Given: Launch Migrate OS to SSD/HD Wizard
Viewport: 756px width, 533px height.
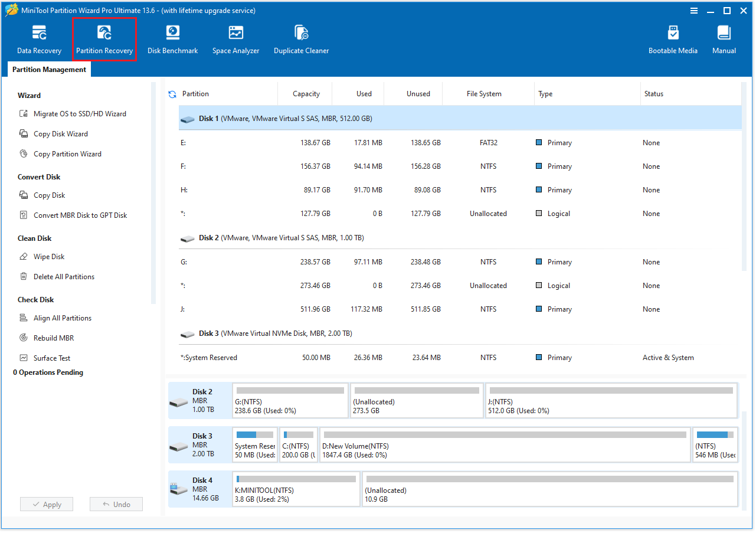Looking at the screenshot, I should [77, 113].
